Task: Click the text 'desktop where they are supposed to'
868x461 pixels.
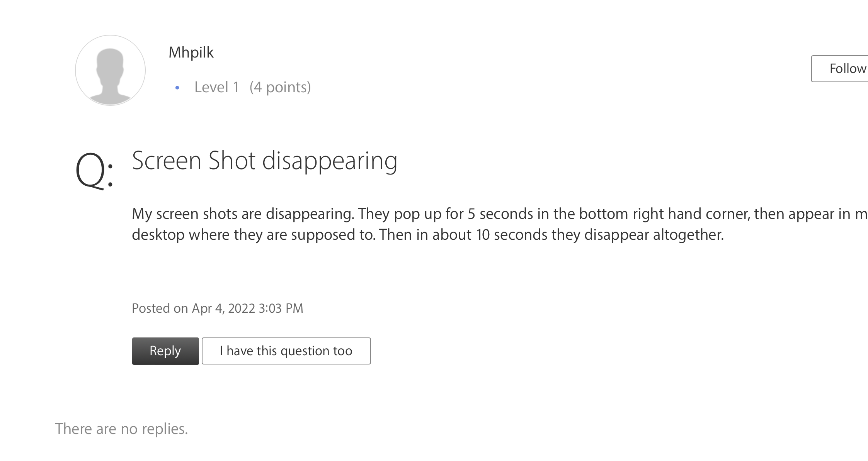Action: [x=253, y=235]
